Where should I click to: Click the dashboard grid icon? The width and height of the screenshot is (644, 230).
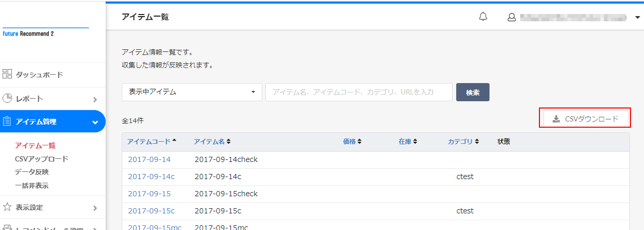(x=7, y=74)
